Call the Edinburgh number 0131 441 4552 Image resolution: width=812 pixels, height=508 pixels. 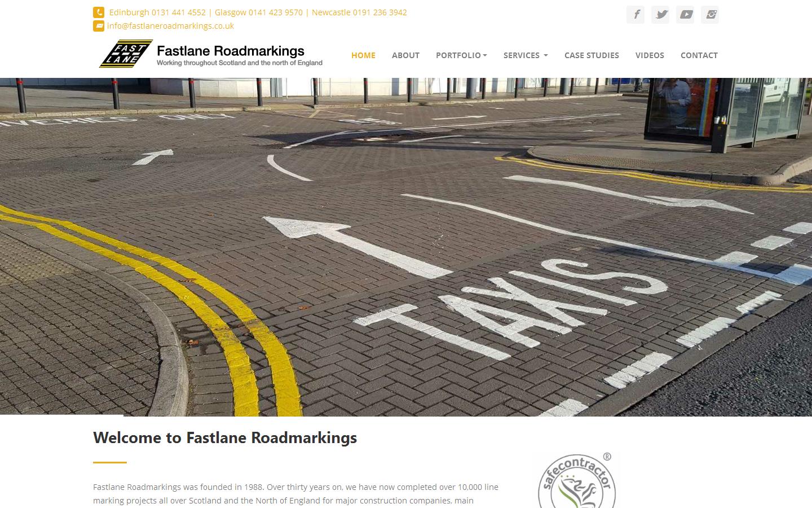click(x=157, y=12)
